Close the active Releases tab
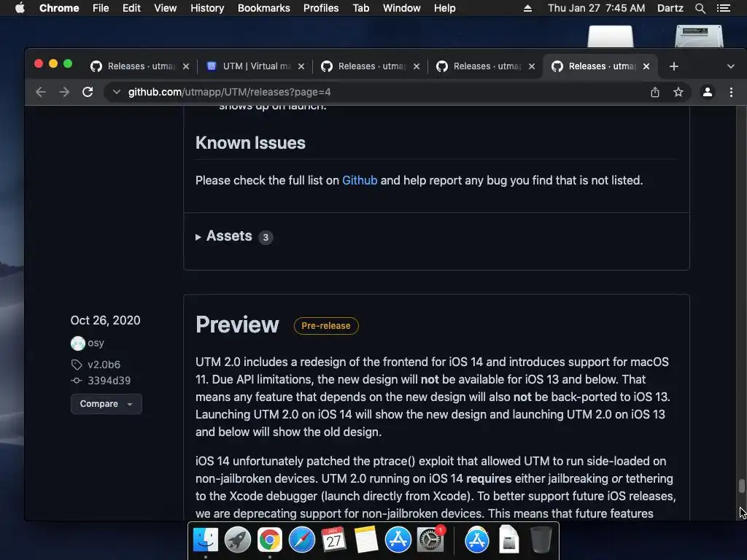 coord(646,66)
